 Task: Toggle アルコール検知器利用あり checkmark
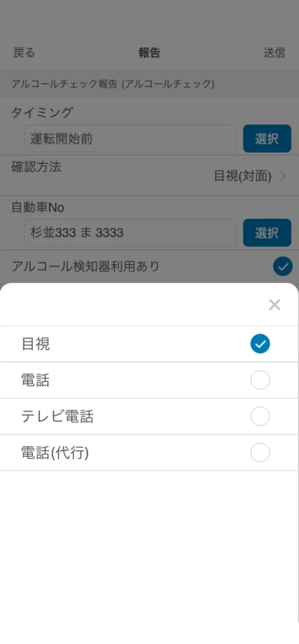[283, 266]
